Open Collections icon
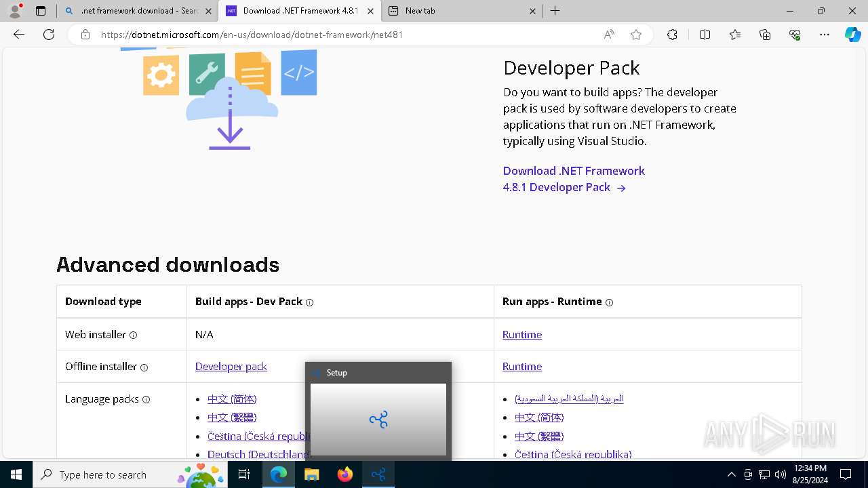868x488 pixels. click(765, 35)
